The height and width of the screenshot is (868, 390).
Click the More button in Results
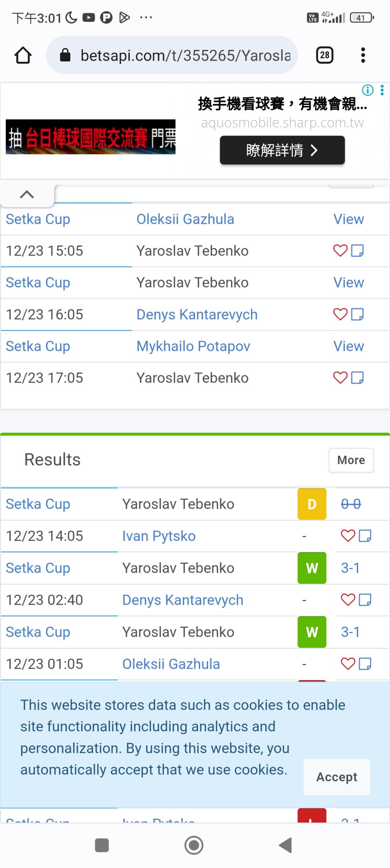click(x=351, y=460)
